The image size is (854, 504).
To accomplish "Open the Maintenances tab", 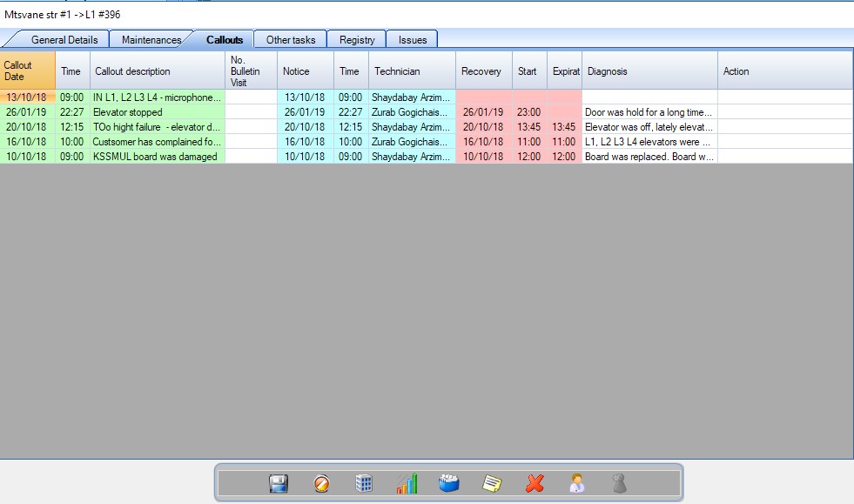I will click(151, 39).
